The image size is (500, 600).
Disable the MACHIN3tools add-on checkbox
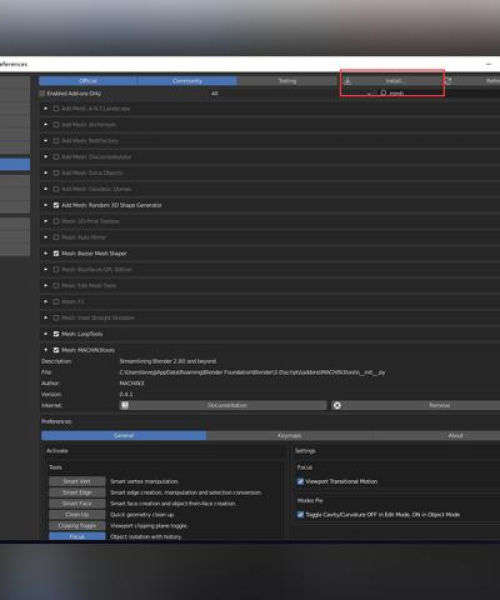click(56, 350)
